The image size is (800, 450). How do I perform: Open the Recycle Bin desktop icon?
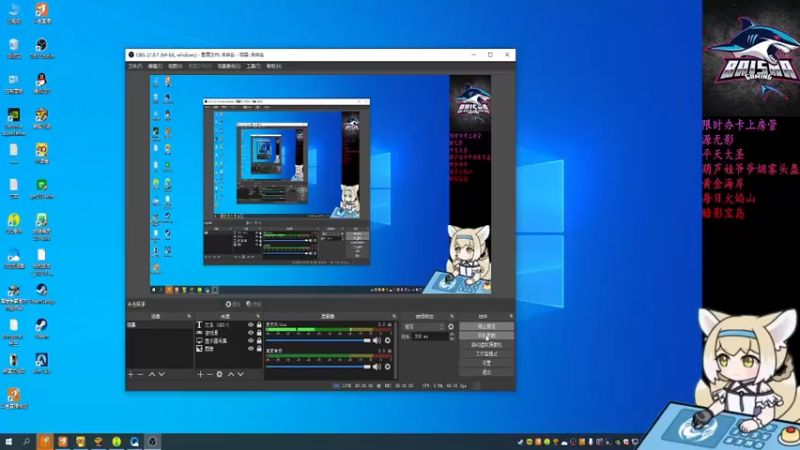click(x=14, y=48)
